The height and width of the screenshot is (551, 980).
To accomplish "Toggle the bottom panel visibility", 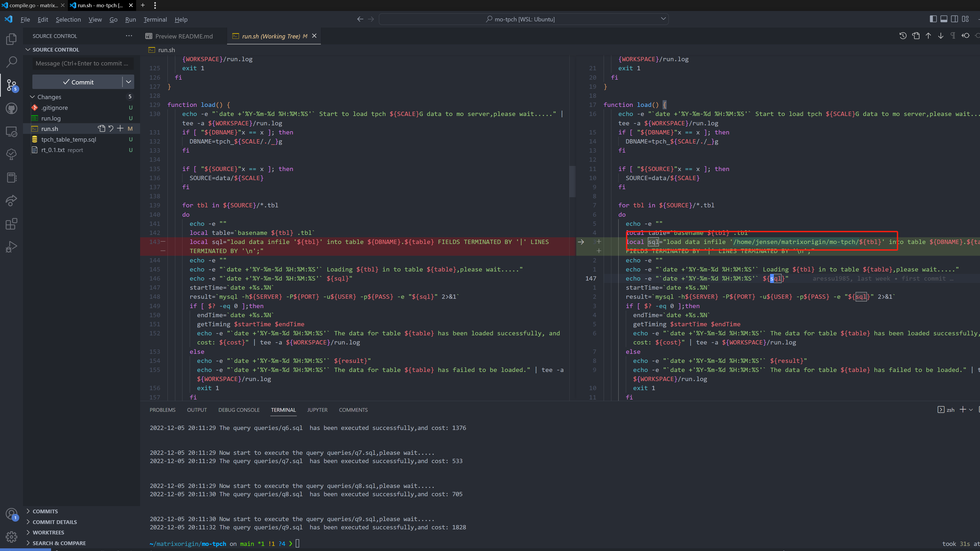I will coord(944,19).
